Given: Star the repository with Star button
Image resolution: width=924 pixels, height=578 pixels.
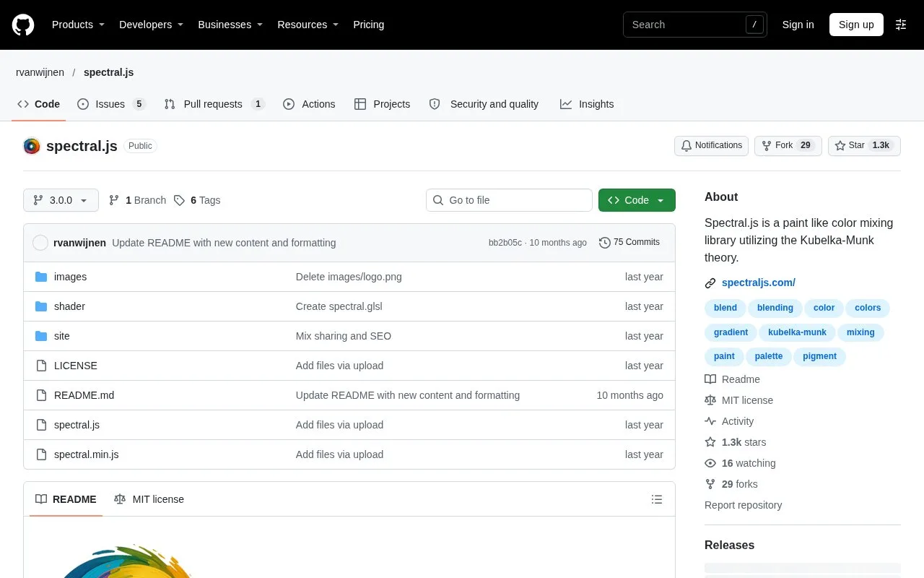Looking at the screenshot, I should (864, 146).
